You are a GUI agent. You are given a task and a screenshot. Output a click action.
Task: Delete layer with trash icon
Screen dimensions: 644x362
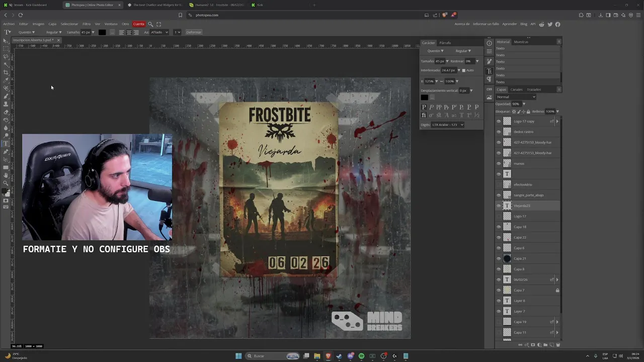coord(558,345)
